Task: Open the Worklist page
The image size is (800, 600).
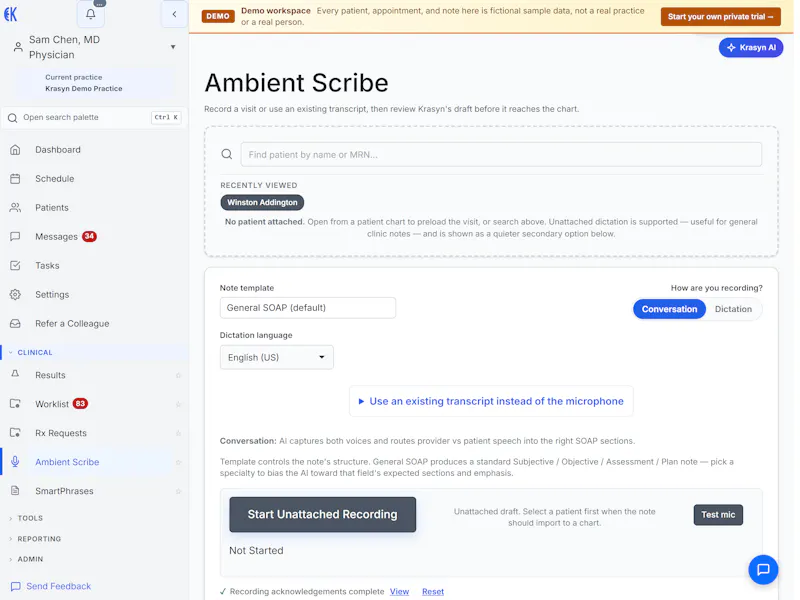Action: (x=52, y=404)
